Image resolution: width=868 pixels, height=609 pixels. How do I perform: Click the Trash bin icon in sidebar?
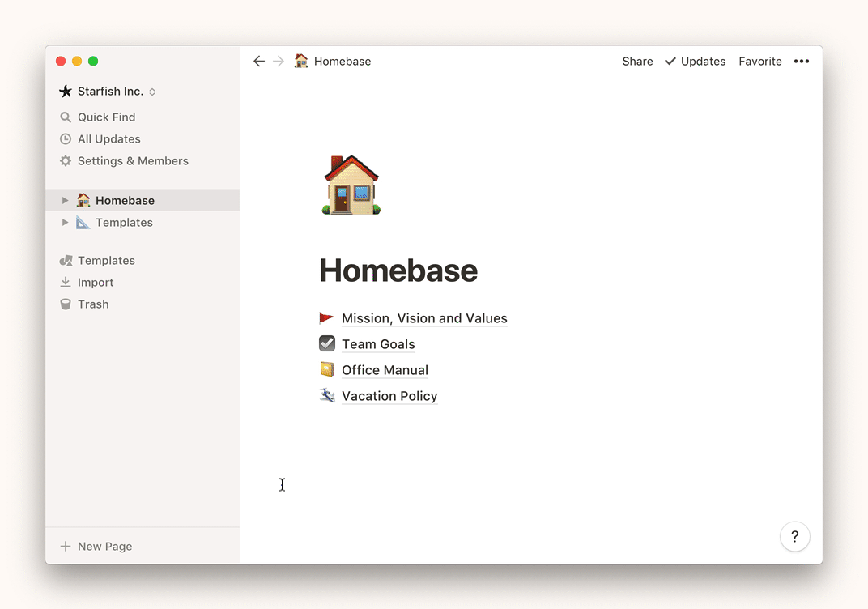[66, 304]
